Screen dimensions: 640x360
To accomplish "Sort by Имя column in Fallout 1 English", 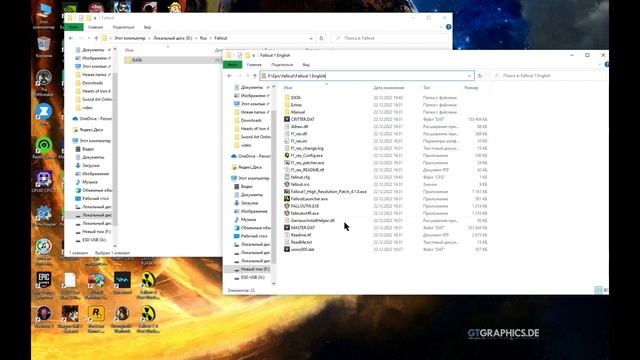I will (288, 88).
